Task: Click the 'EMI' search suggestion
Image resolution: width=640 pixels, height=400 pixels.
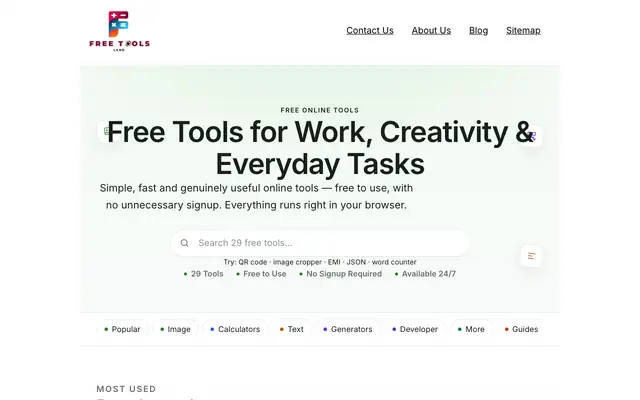Action: pyautogui.click(x=334, y=262)
